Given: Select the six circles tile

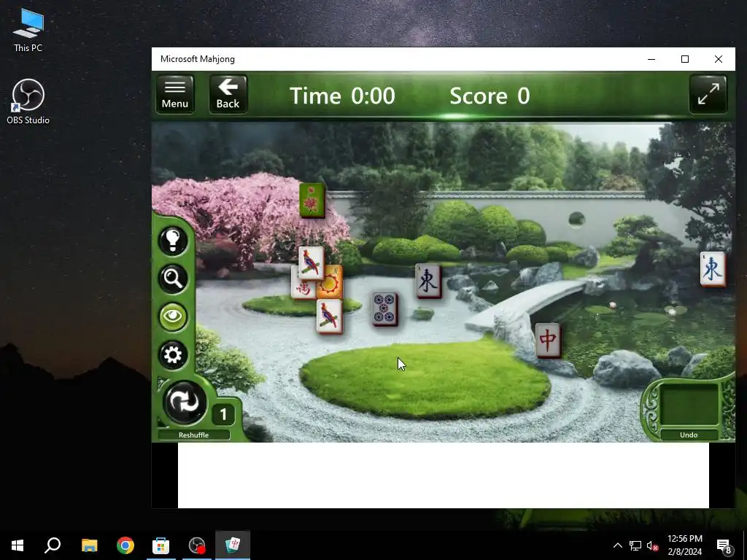Looking at the screenshot, I should pyautogui.click(x=384, y=309).
